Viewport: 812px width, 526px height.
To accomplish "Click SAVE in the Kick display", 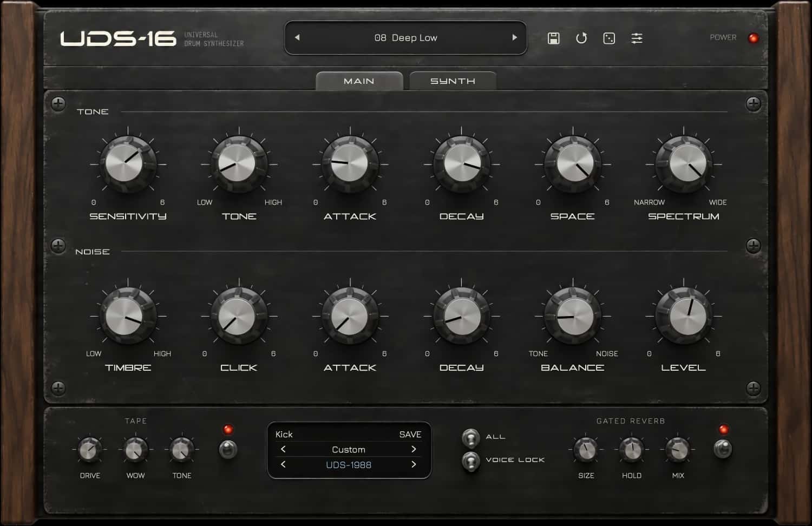I will pyautogui.click(x=410, y=435).
